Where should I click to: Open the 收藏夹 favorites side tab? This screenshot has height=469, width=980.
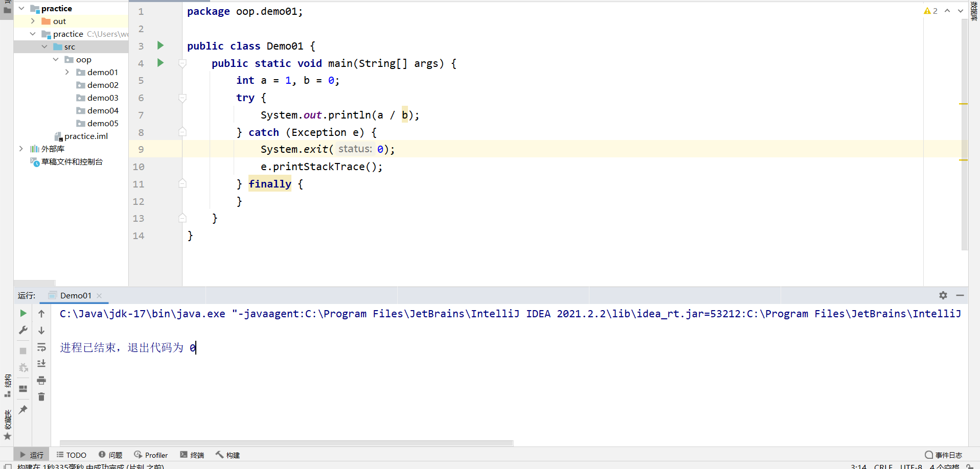pyautogui.click(x=7, y=424)
